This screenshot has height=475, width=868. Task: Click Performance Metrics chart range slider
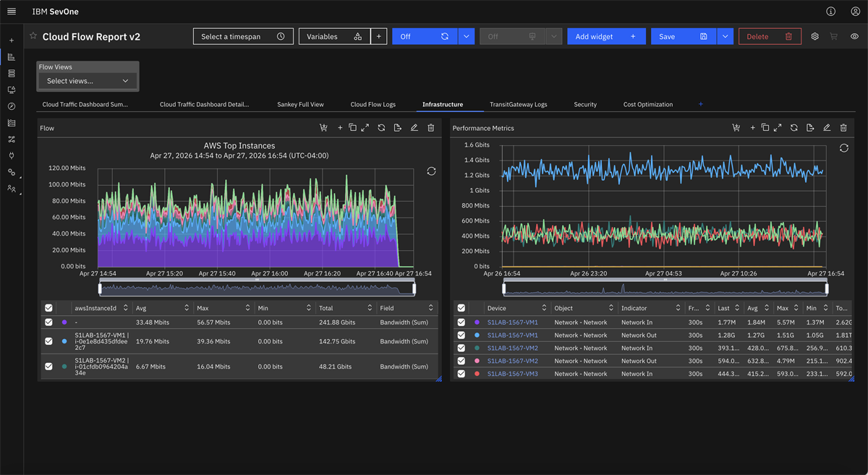(666, 288)
